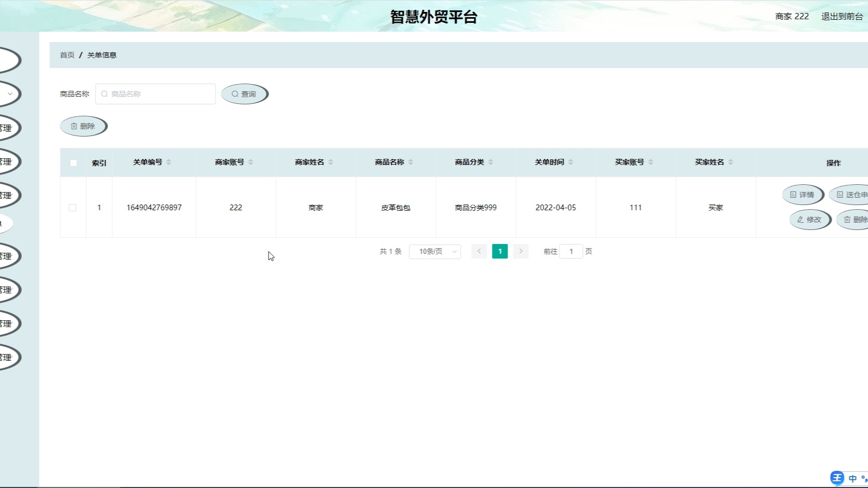The height and width of the screenshot is (488, 868).
Task: Click 退出到前台 at the top right
Action: [842, 17]
